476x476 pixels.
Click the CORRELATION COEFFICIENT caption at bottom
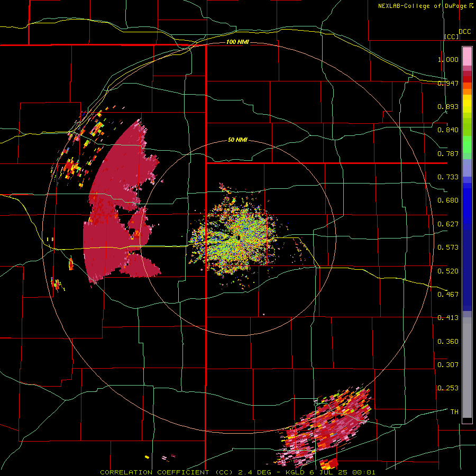237,472
